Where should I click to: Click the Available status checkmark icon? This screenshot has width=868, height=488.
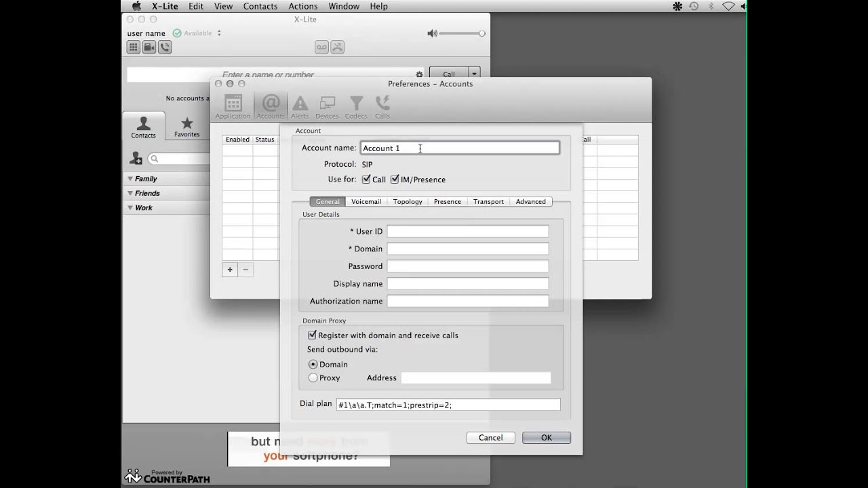click(x=177, y=33)
